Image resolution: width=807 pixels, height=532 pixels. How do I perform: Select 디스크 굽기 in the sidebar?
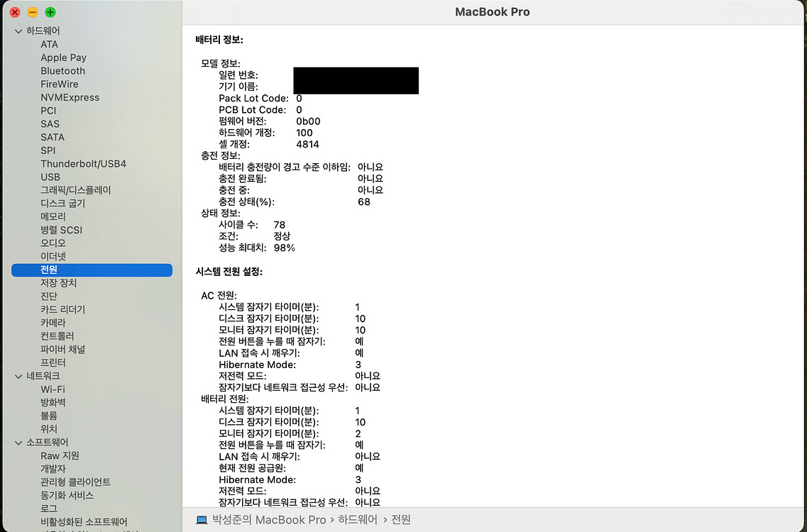(62, 204)
